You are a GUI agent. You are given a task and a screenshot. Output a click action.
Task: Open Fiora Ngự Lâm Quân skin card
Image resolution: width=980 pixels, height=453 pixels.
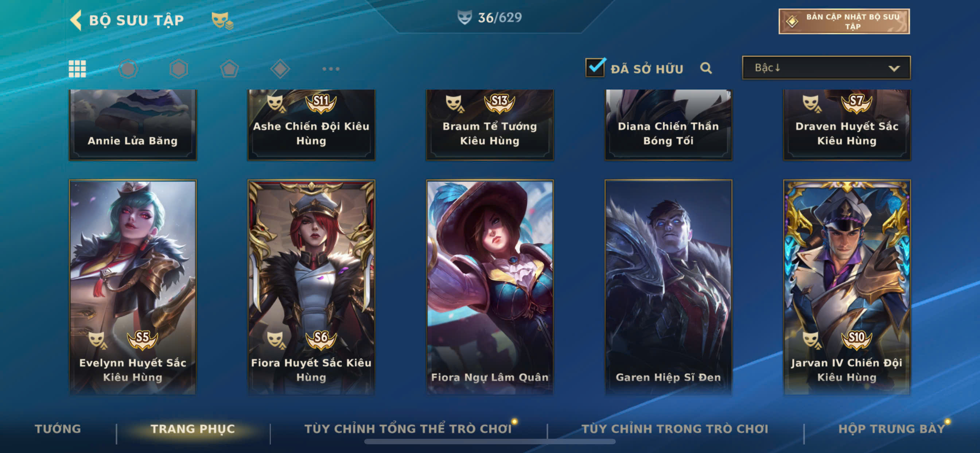[x=490, y=287]
